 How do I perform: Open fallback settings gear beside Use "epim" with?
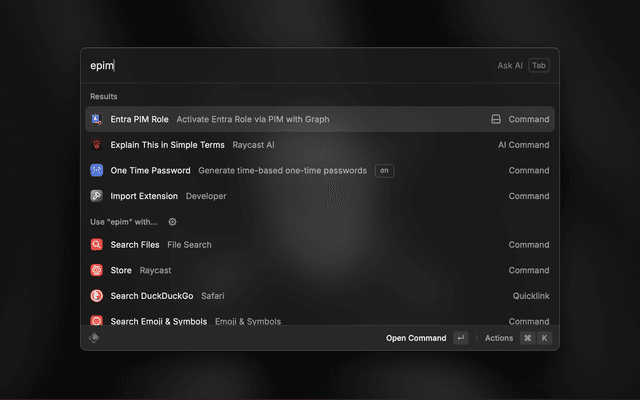172,222
